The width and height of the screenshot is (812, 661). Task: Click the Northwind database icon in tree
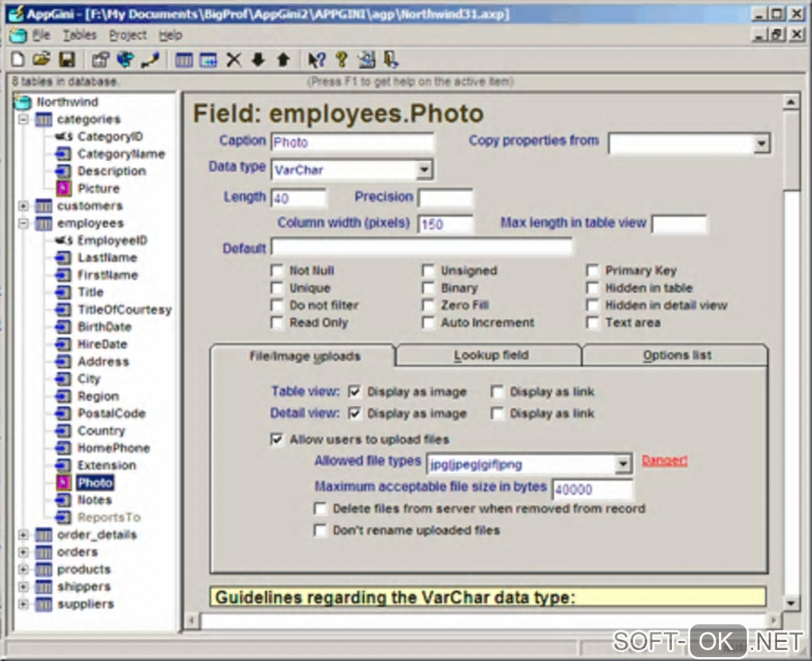coord(23,102)
